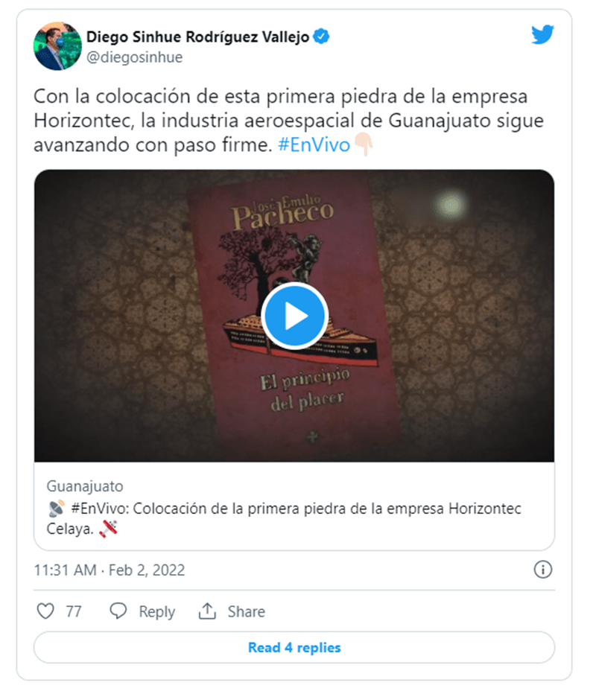Image resolution: width=596 pixels, height=700 pixels.
Task: Like the tweet with heart icon
Action: 45,611
